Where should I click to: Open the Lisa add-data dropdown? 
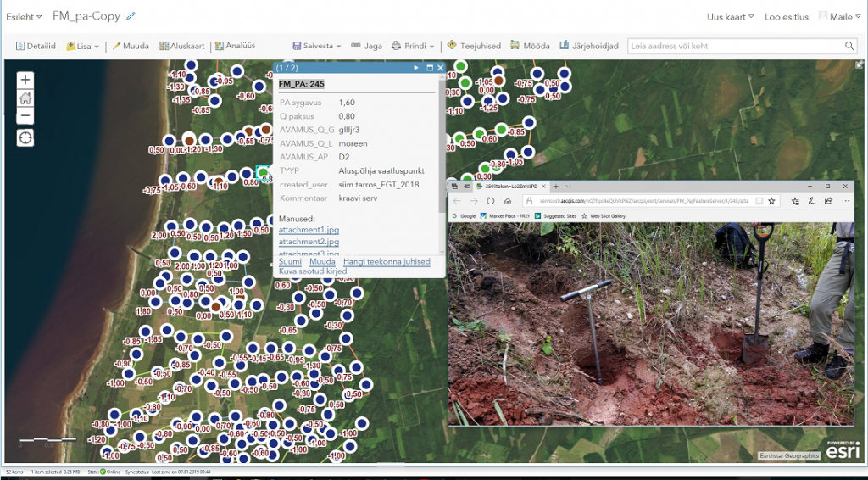click(x=82, y=46)
